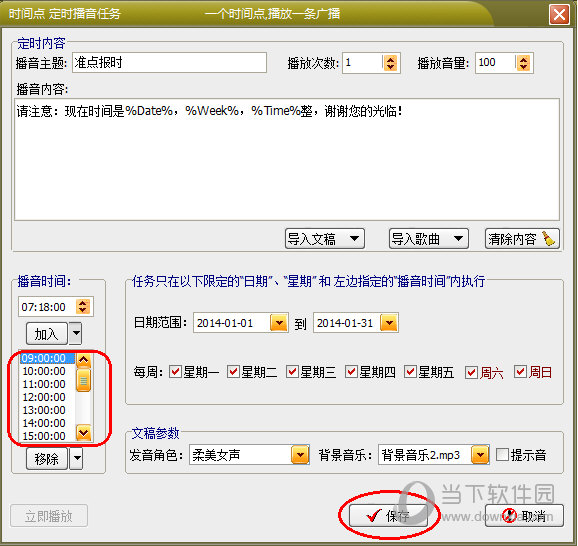Focus the 播放音量 value field showing 100

(x=495, y=63)
